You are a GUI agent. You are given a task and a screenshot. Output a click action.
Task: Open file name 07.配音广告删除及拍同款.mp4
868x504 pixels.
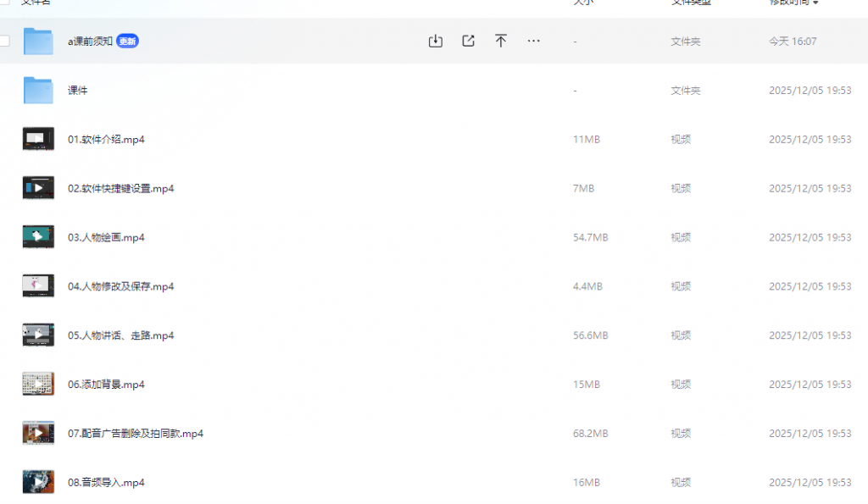pyautogui.click(x=136, y=433)
